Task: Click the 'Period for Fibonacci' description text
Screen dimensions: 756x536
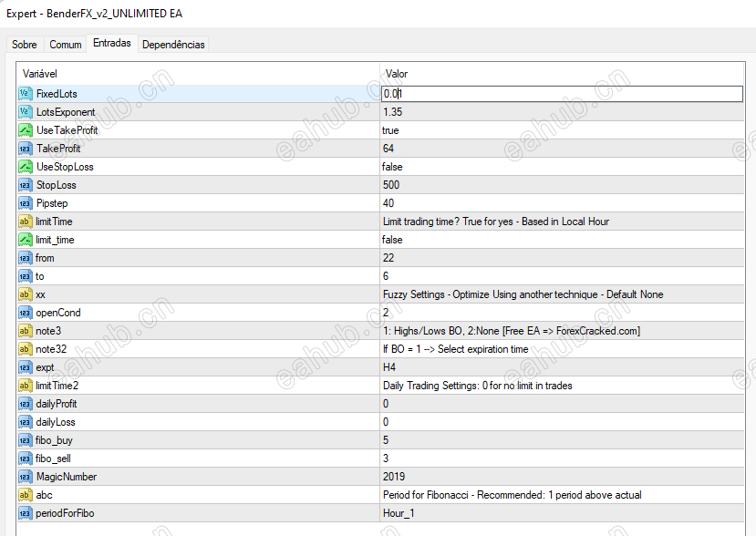Action: click(512, 495)
